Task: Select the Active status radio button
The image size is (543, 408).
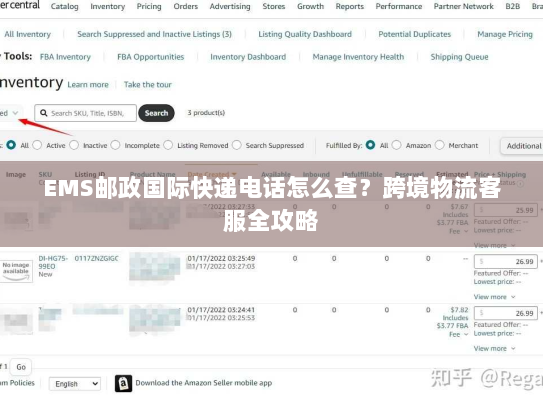Action: point(37,145)
